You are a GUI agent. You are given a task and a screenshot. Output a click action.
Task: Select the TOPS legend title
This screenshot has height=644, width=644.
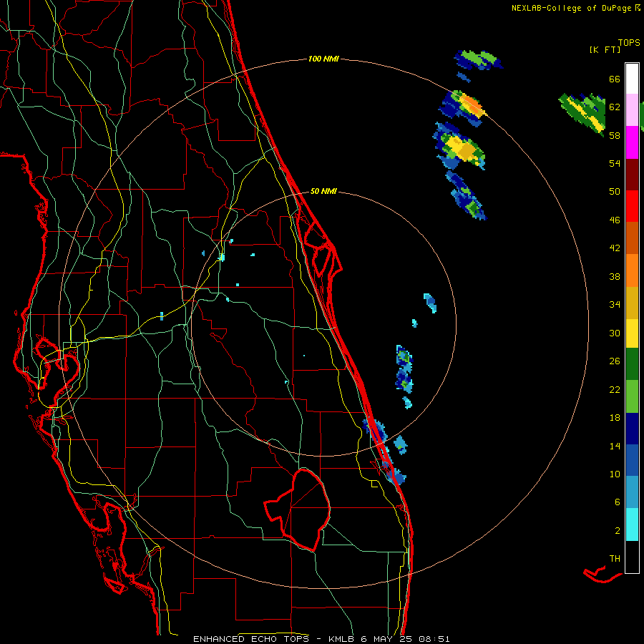(x=629, y=43)
